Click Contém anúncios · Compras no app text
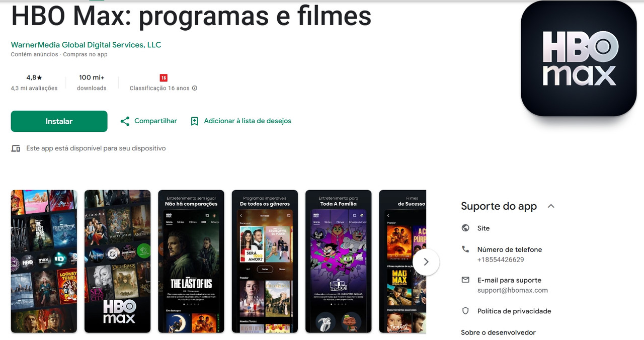The height and width of the screenshot is (340, 644). [59, 54]
